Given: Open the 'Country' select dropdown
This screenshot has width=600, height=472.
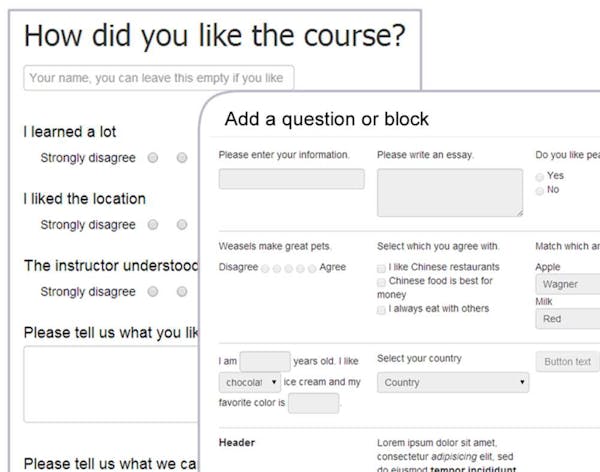Looking at the screenshot, I should click(452, 382).
